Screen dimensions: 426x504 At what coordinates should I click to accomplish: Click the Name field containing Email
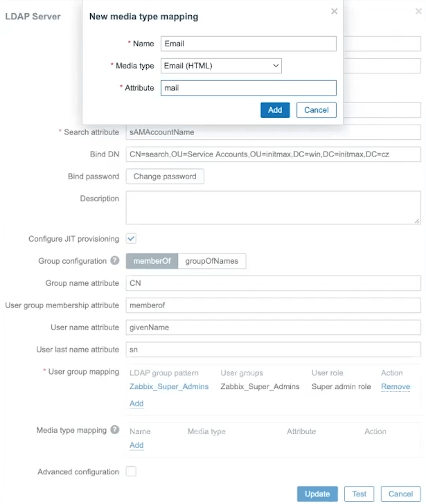[248, 44]
